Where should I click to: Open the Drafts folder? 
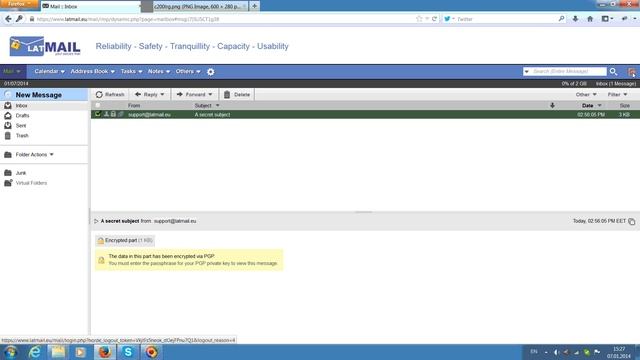coord(22,116)
